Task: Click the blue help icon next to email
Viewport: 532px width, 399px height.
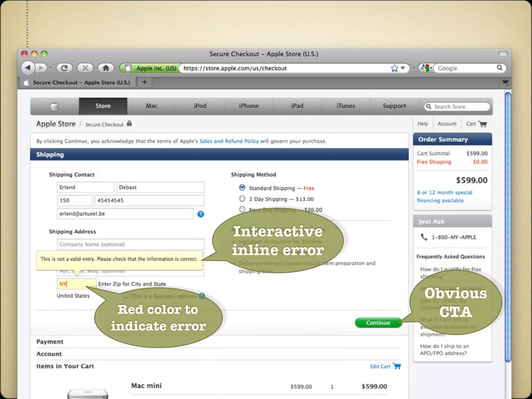Action: click(x=201, y=214)
